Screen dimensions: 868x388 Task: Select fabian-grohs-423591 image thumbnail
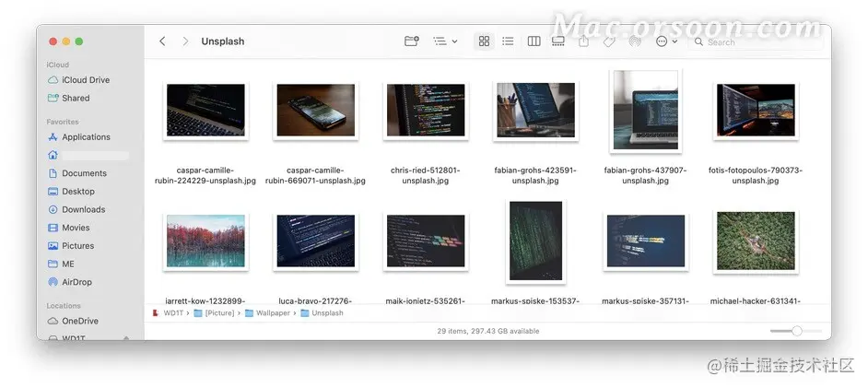click(x=535, y=111)
